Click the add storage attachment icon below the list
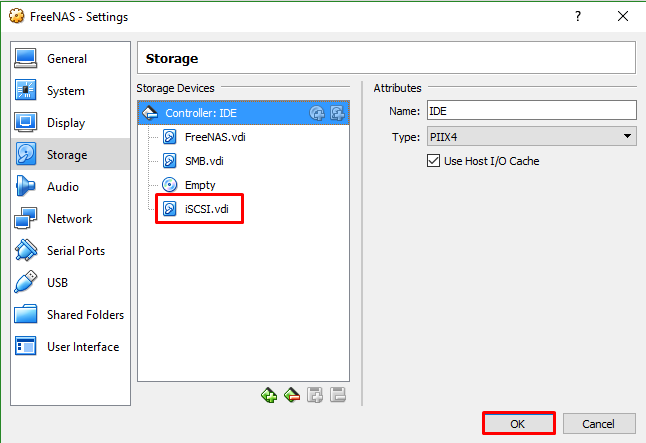Viewport: 646px width, 443px height. pos(314,395)
